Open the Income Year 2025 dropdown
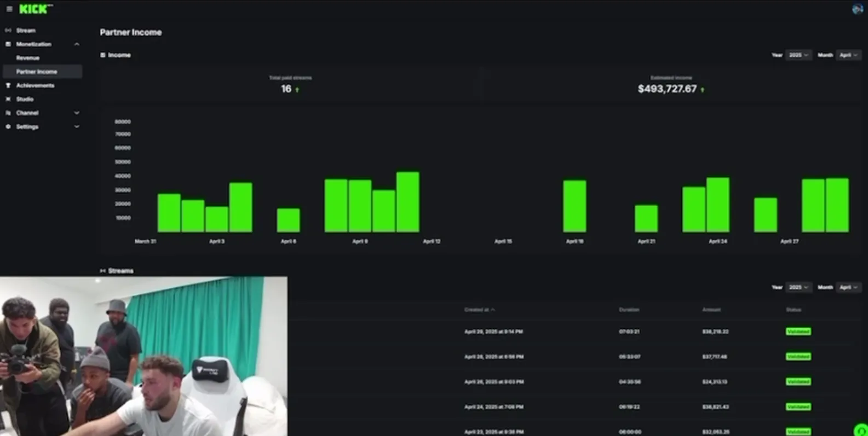Viewport: 868px width, 436px height. click(798, 55)
